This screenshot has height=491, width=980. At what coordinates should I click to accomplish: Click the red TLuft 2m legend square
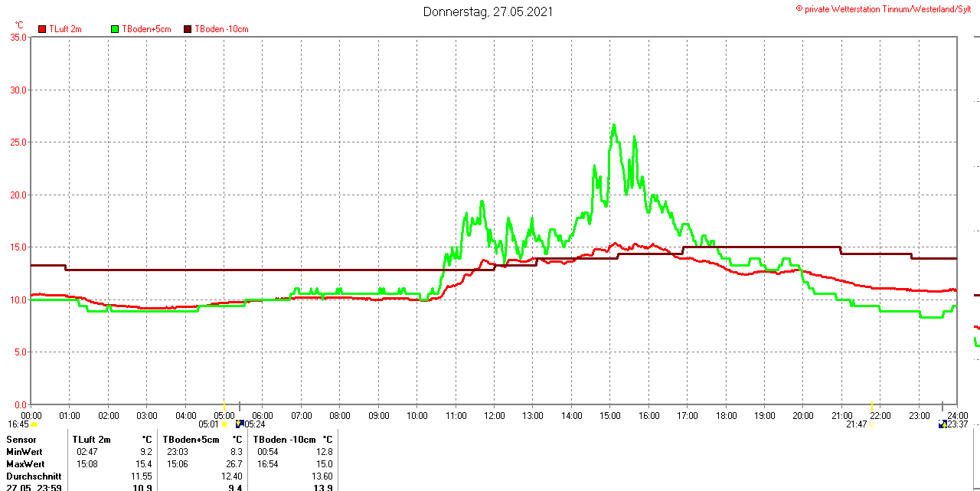tap(42, 29)
